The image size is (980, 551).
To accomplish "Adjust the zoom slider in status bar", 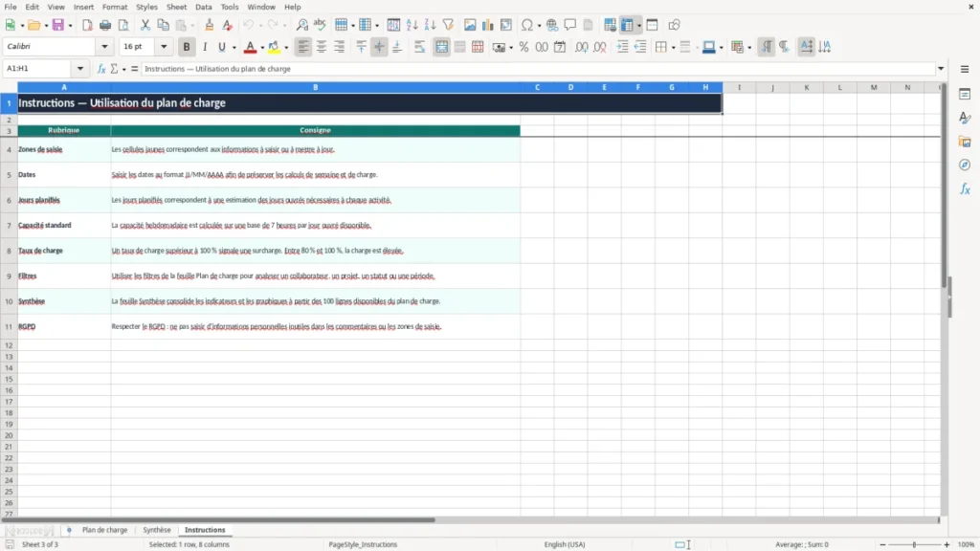I will [914, 544].
